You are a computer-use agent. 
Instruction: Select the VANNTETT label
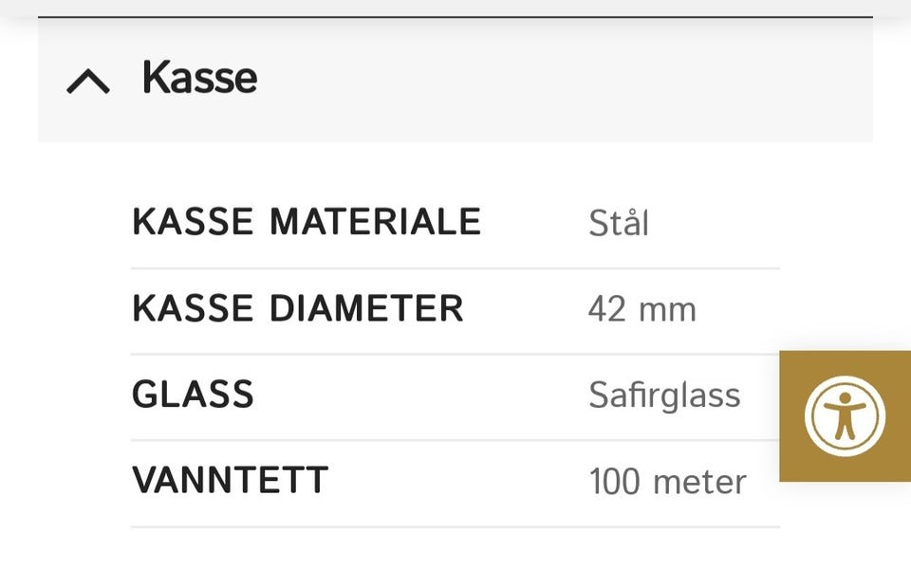230,480
